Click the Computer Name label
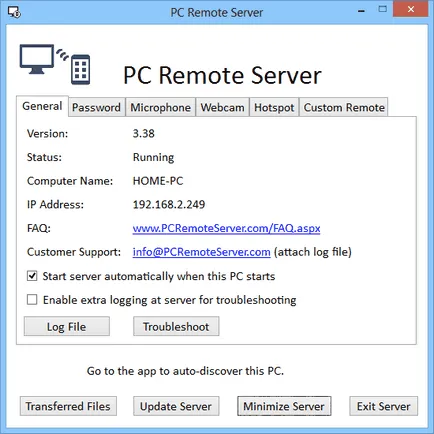The height and width of the screenshot is (434, 434). pos(70,181)
